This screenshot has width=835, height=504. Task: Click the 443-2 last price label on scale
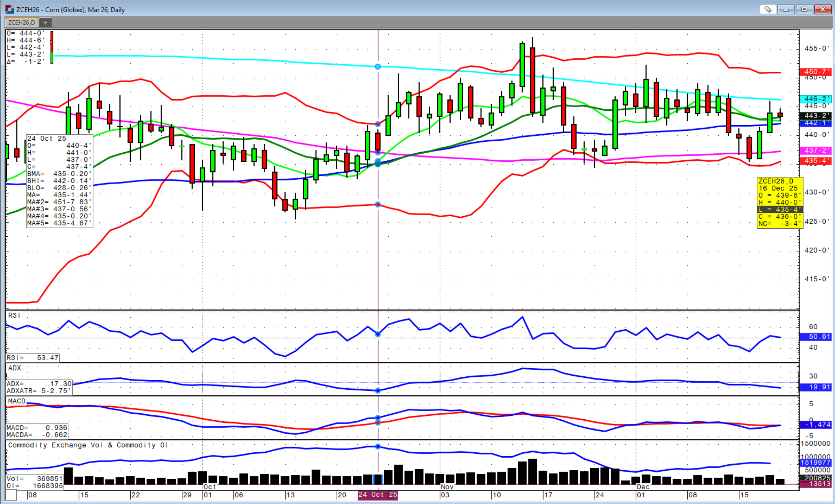click(x=815, y=116)
